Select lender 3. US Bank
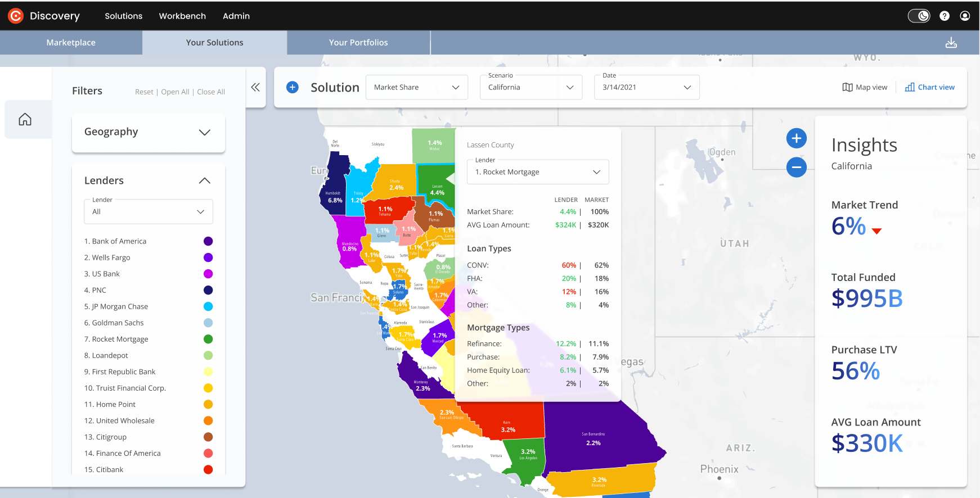The width and height of the screenshot is (980, 498). (x=102, y=274)
